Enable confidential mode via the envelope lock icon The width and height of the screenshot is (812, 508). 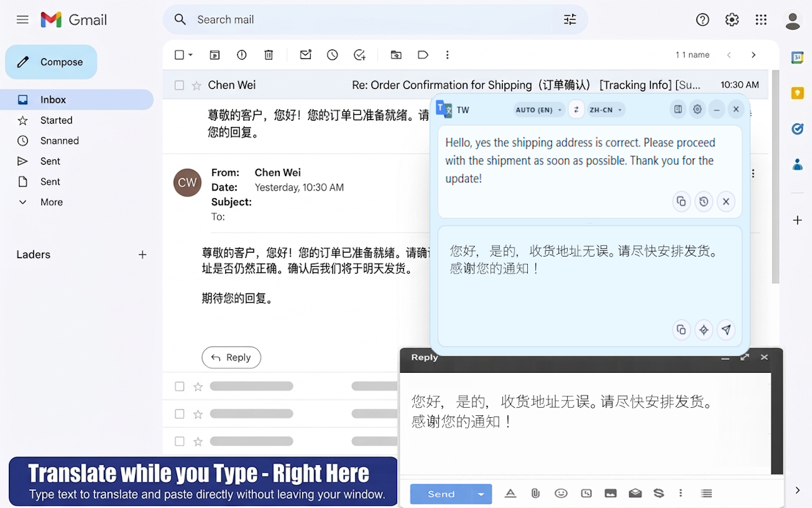click(635, 493)
